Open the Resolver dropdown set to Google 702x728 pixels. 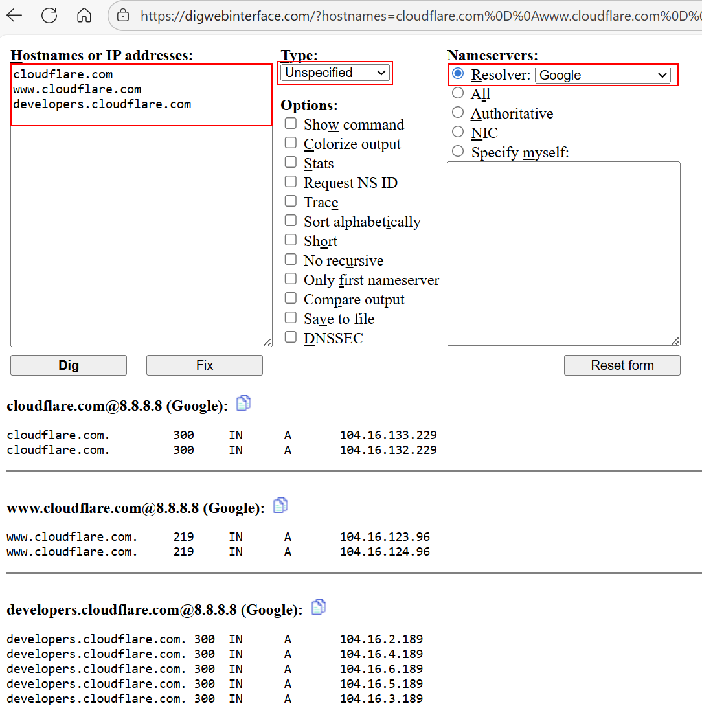coord(603,75)
